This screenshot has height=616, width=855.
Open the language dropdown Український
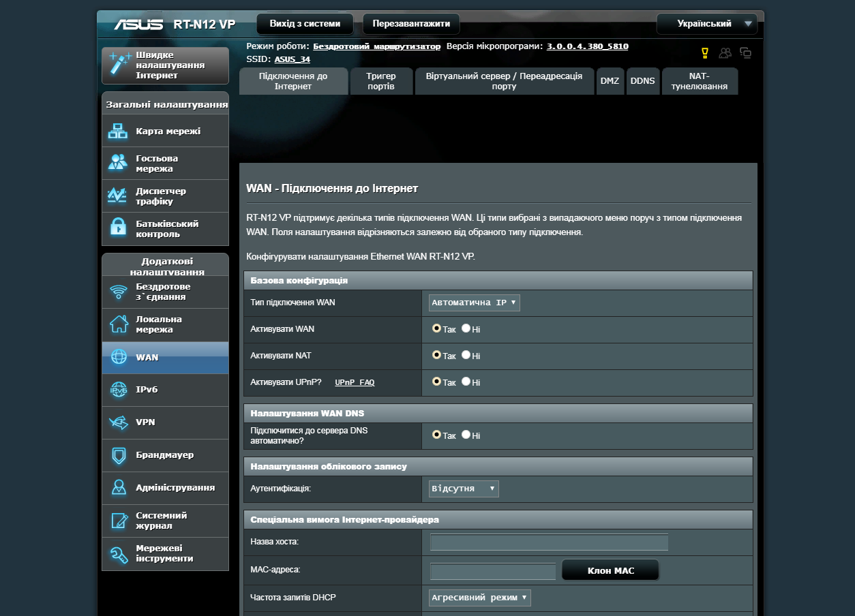[x=707, y=24]
